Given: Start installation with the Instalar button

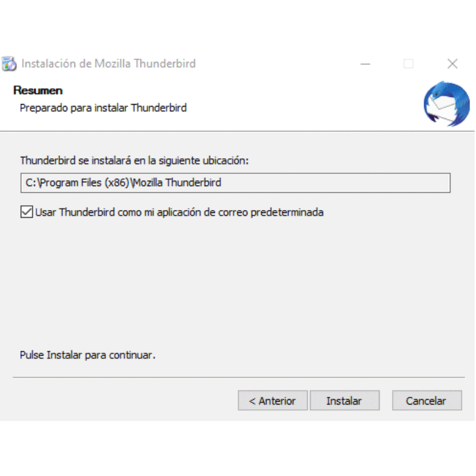Looking at the screenshot, I should coord(345,400).
